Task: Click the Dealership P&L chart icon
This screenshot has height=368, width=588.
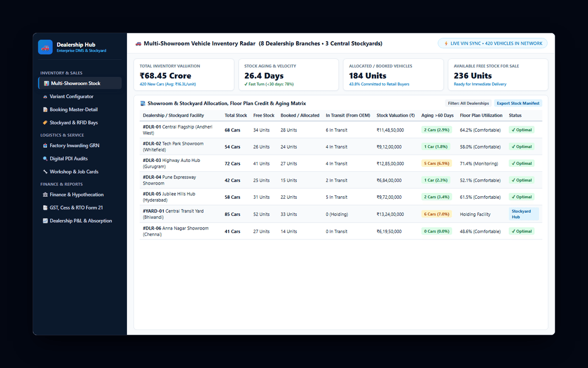Action: click(x=45, y=221)
